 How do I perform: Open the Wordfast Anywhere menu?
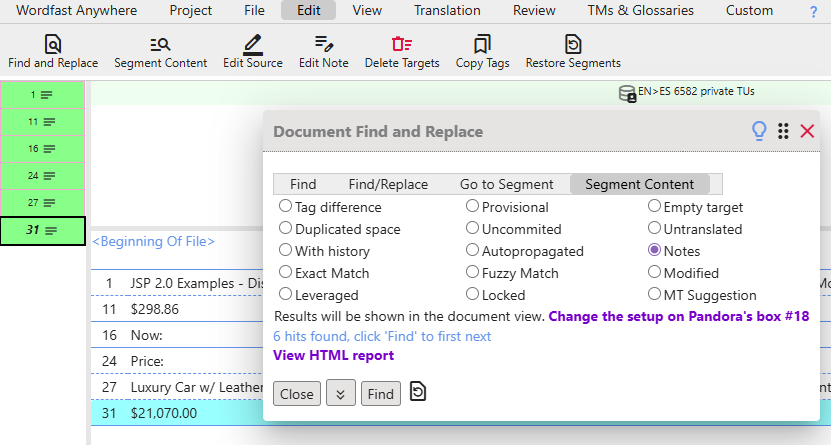pyautogui.click(x=76, y=11)
